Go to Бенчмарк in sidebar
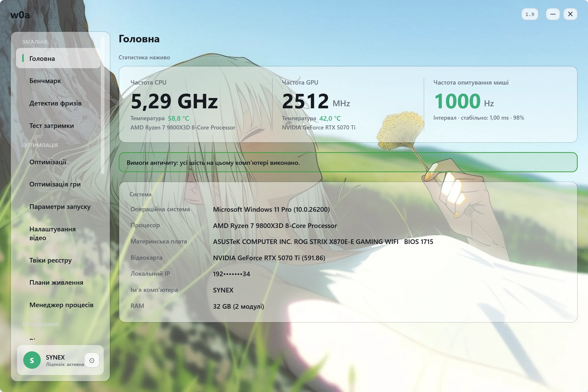Image resolution: width=588 pixels, height=392 pixels. [x=58, y=81]
